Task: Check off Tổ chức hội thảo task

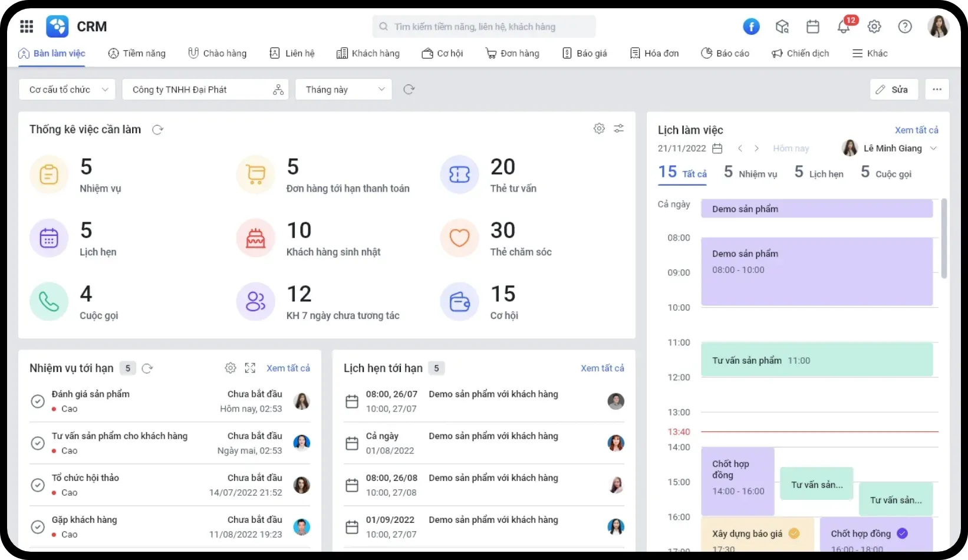Action: [x=38, y=485]
